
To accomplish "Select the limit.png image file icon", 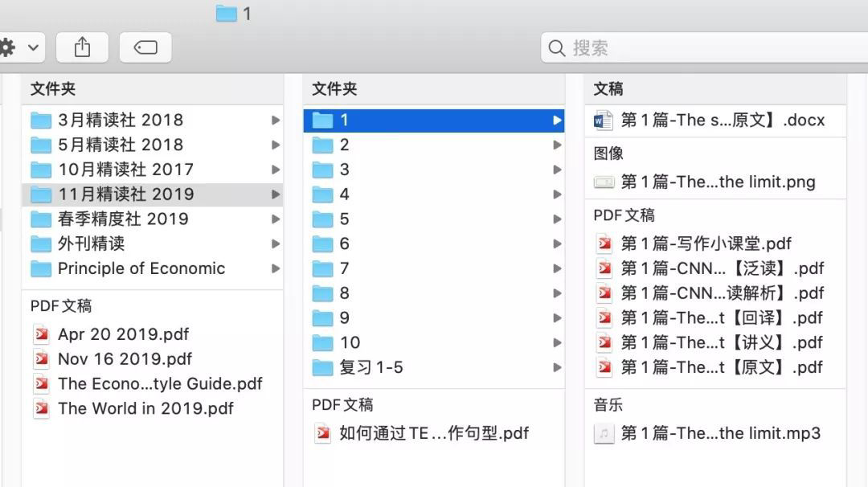I will pyautogui.click(x=603, y=182).
